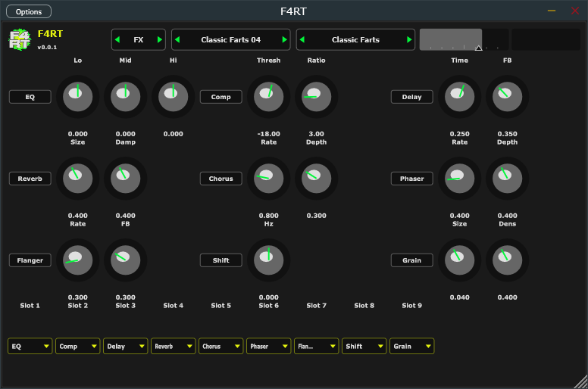Click the window resize grip corner
Viewport: 588px width, 389px height.
582,382
